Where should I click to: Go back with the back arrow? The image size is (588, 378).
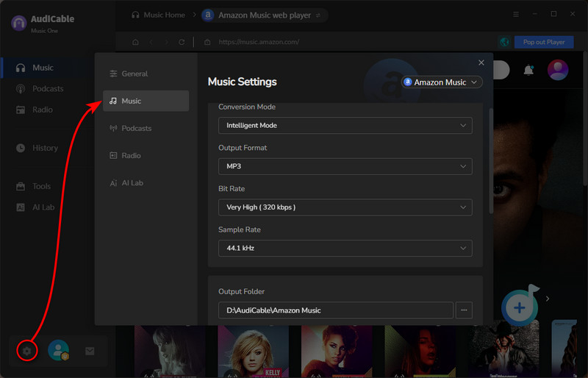151,42
